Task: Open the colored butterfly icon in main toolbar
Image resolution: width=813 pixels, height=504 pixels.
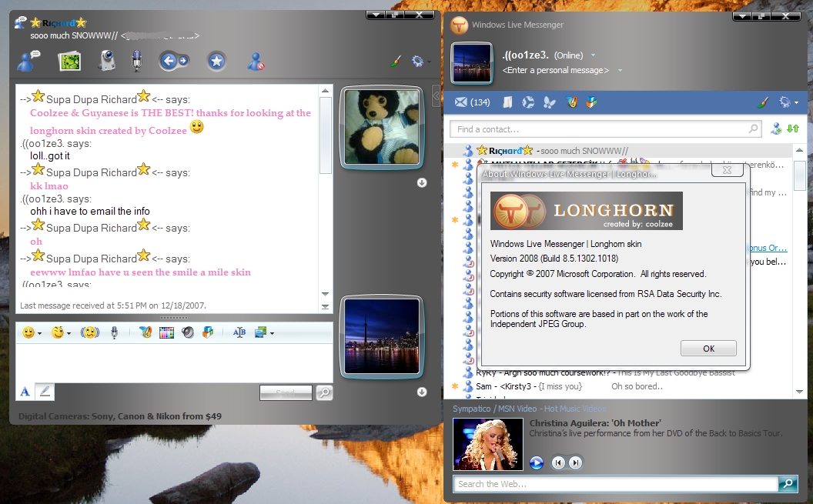Action: coord(571,102)
